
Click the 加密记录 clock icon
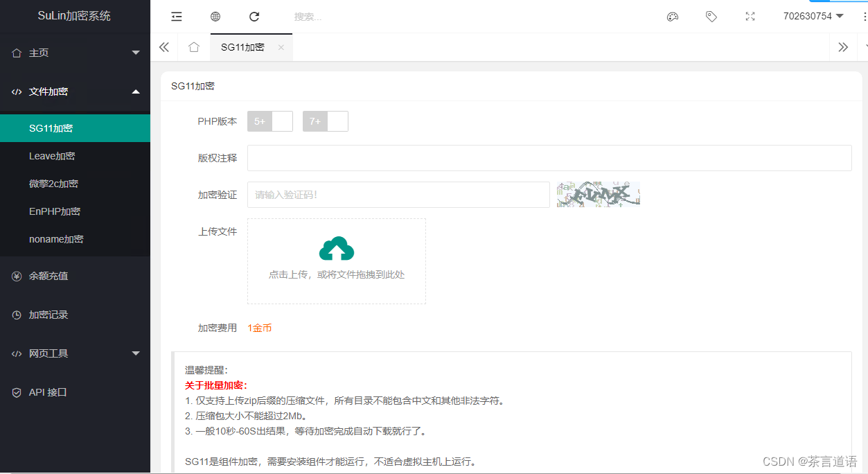click(17, 315)
